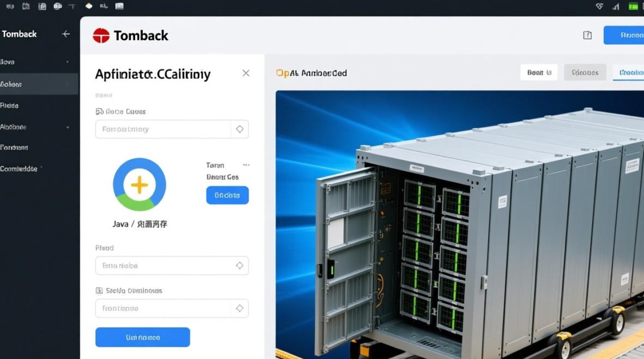Screen dimensions: 644x359
Task: Click the list icon on the taskbar
Action: (x=118, y=6)
